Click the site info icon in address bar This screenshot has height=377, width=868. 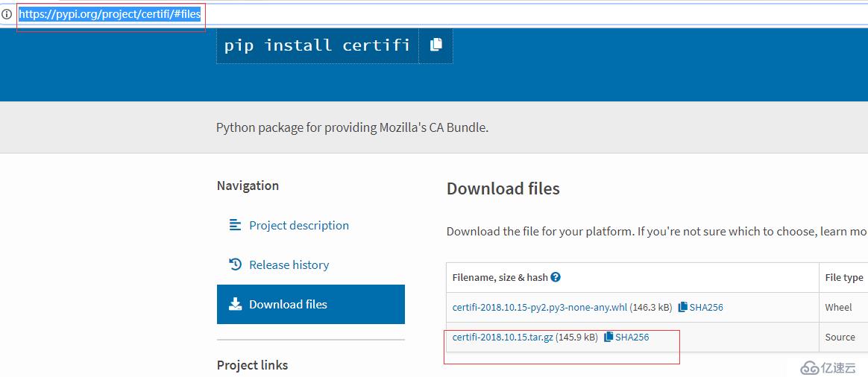click(7, 14)
